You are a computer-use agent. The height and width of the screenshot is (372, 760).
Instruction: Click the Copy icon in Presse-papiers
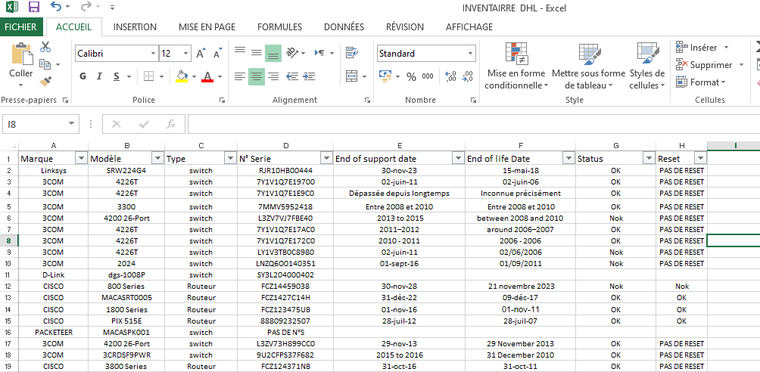click(45, 64)
